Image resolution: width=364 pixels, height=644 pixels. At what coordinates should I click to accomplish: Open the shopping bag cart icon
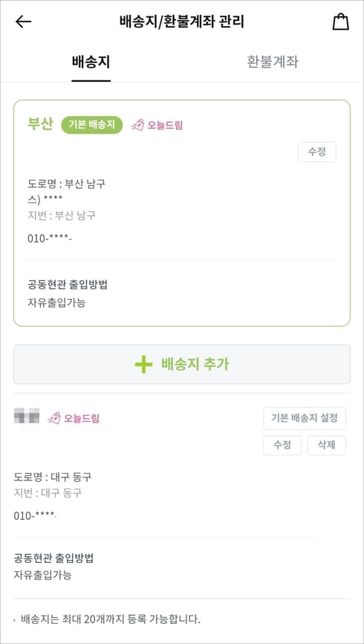coord(341,22)
